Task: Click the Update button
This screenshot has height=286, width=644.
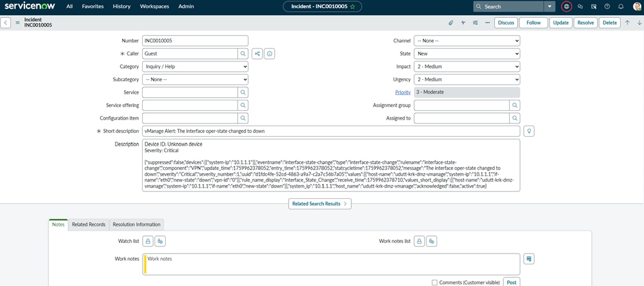Action: (561, 22)
